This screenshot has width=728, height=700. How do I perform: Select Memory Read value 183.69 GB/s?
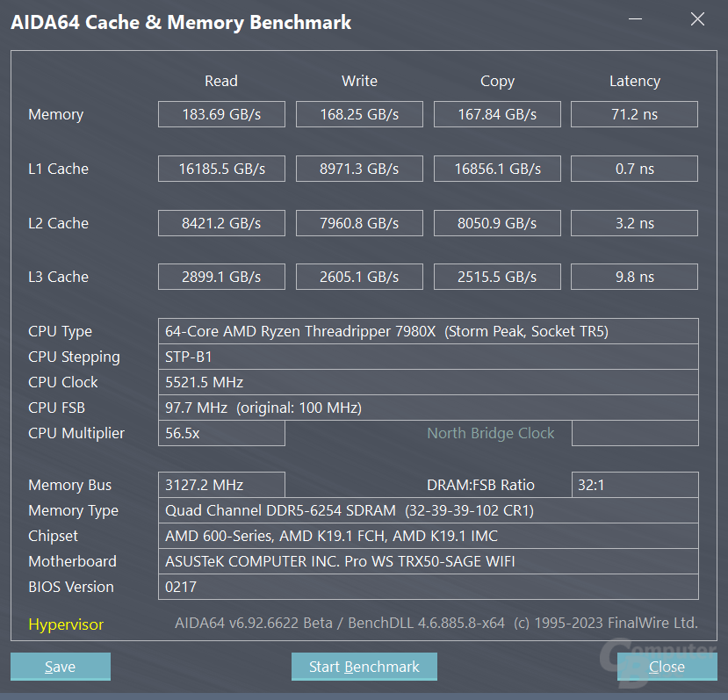221,114
